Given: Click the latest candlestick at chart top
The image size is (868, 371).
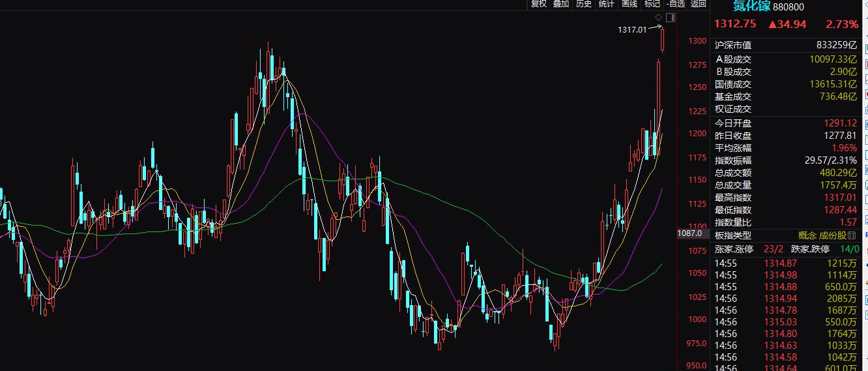Looking at the screenshot, I should tap(663, 39).
